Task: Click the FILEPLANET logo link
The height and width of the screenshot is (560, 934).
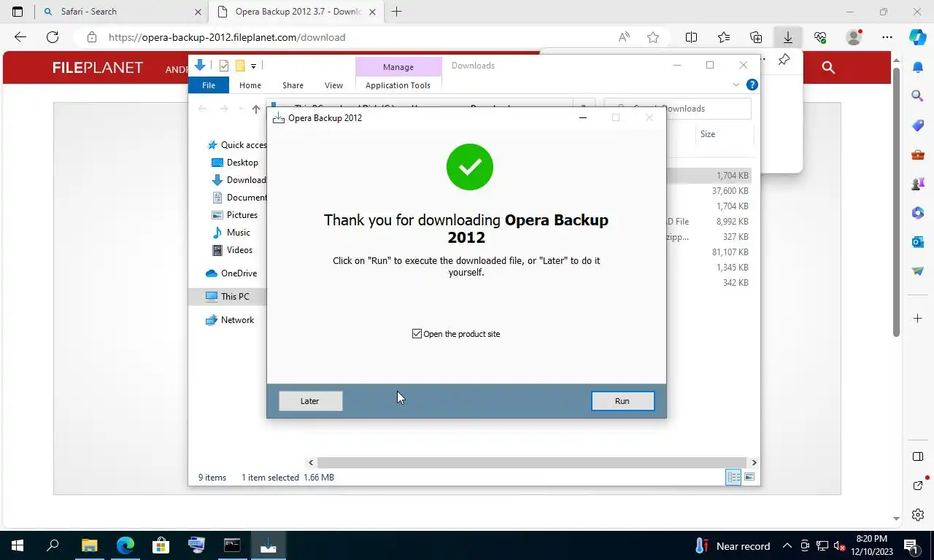Action: pyautogui.click(x=98, y=68)
